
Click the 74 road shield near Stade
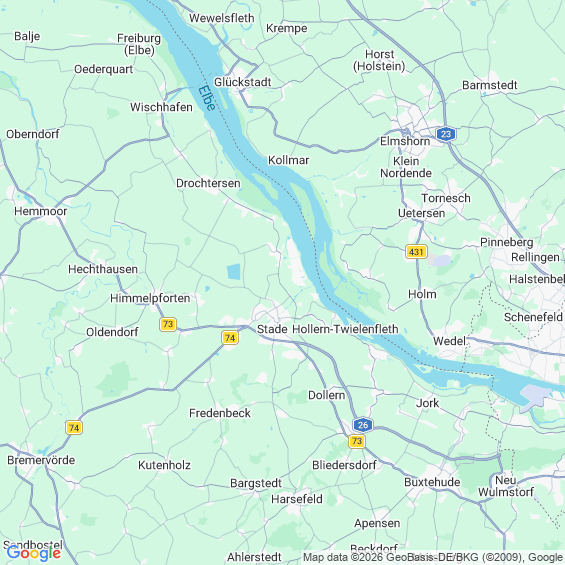point(230,338)
